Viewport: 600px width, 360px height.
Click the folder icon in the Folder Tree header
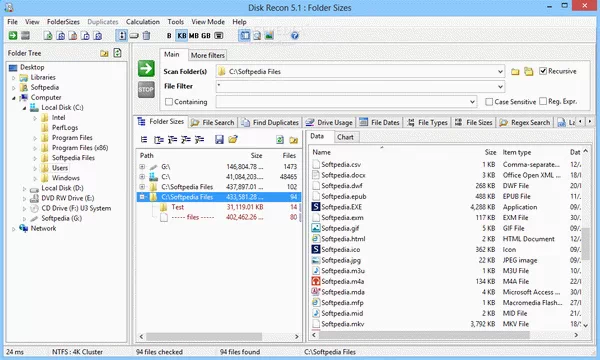pos(104,53)
